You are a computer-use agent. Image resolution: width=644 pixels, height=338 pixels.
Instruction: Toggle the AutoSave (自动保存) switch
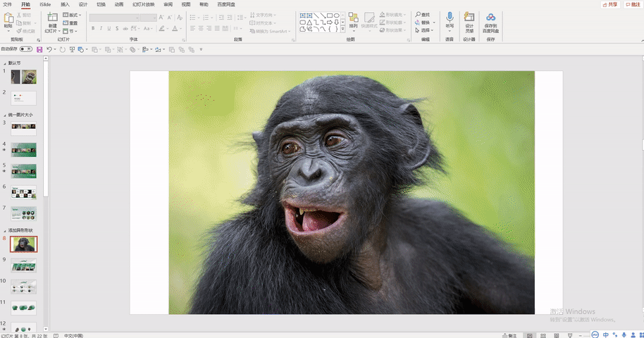click(26, 49)
